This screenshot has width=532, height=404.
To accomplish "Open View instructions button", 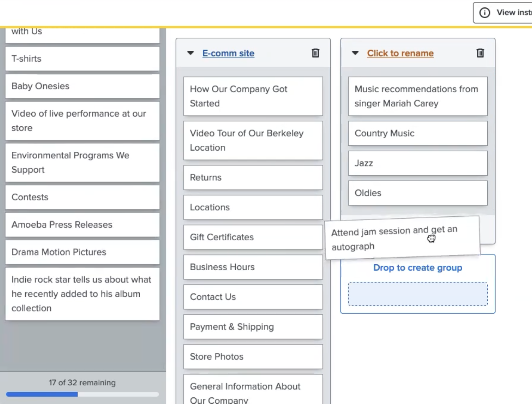I will 502,13.
